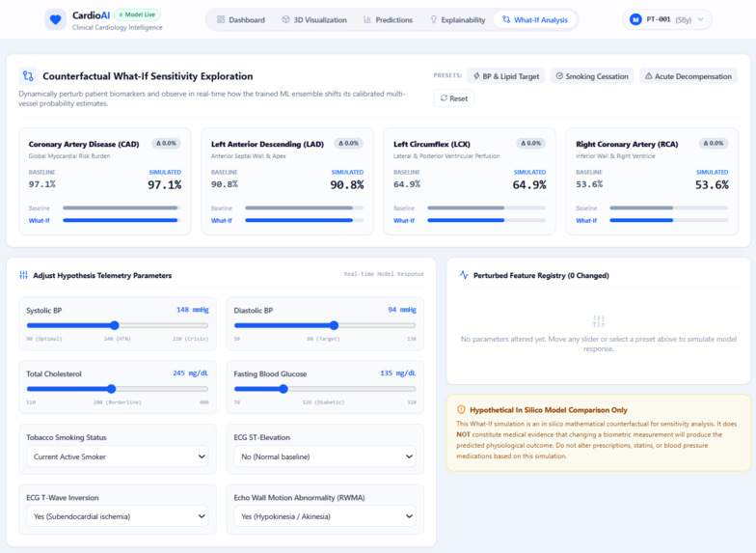Click the simulated value 53.6% in RCA card
Screen dimensions: 756x553
[x=712, y=185]
